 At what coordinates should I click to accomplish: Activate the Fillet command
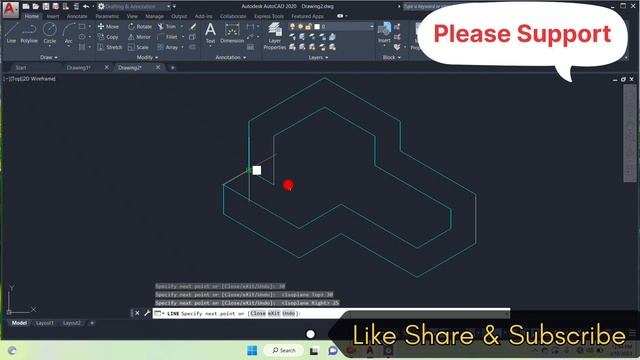168,37
